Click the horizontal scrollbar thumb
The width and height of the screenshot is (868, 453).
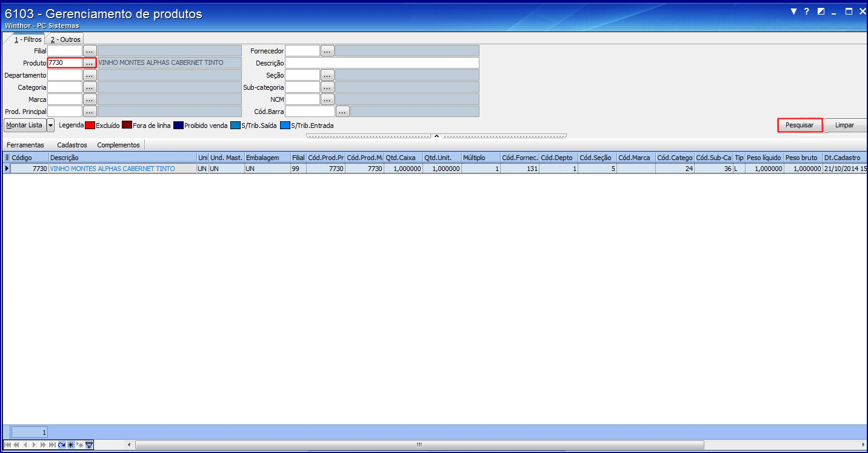click(419, 445)
